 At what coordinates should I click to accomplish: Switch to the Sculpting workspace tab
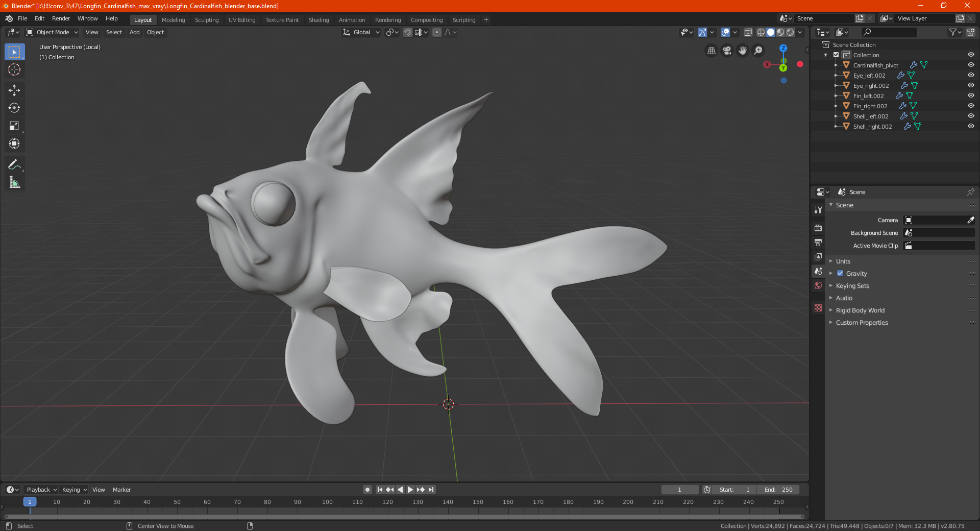point(207,20)
